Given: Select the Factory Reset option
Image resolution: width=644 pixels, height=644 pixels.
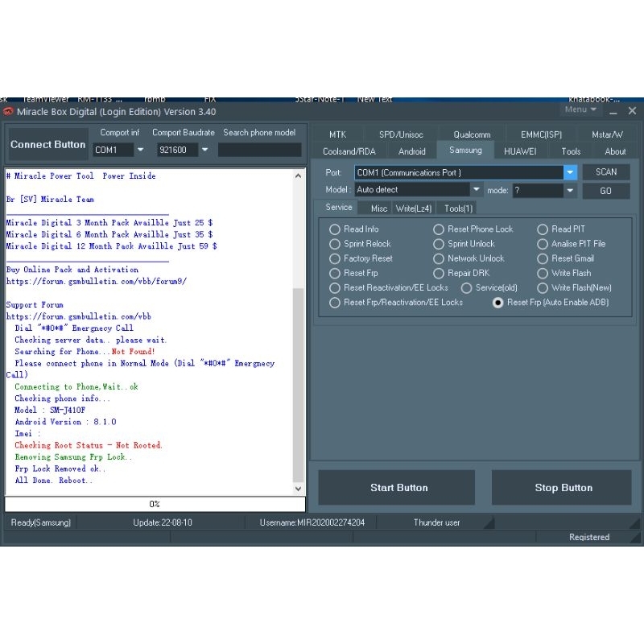Looking at the screenshot, I should [335, 258].
